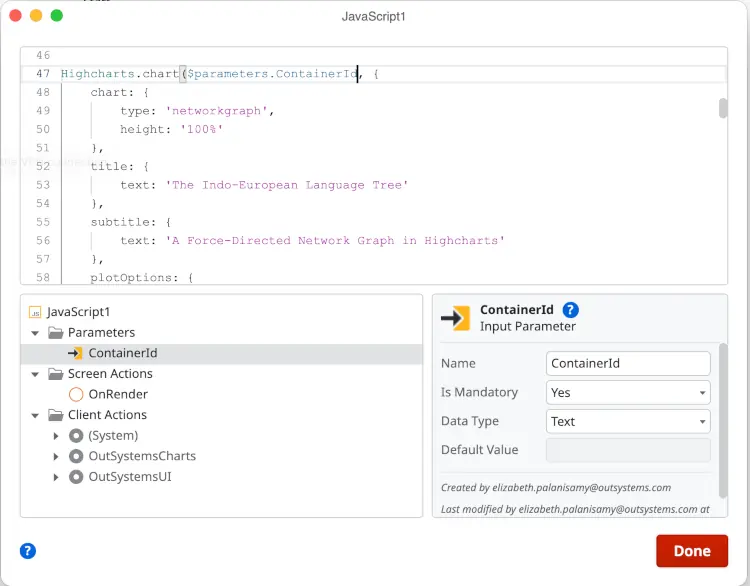Click the OutSystemsCharts module icon
Image resolution: width=750 pixels, height=586 pixels.
76,456
